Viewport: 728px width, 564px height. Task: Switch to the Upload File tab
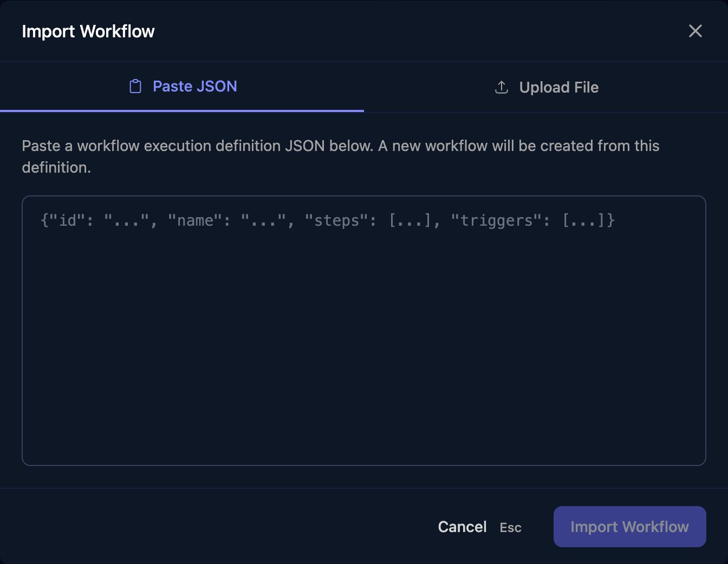pyautogui.click(x=546, y=87)
